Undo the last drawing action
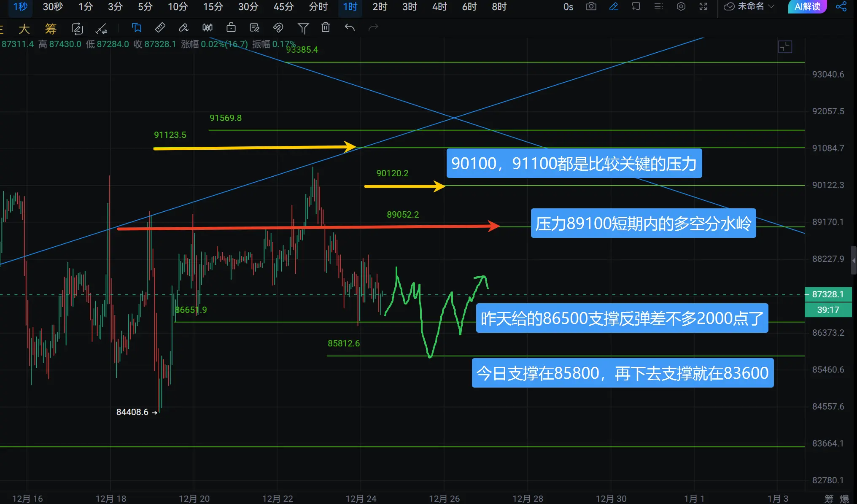This screenshot has height=504, width=857. 350,28
